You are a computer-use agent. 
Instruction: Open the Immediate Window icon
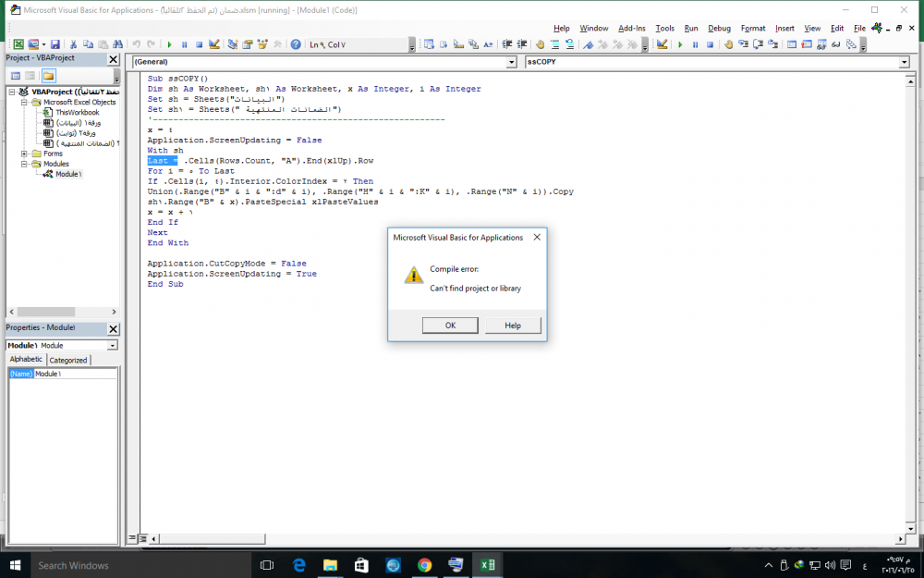pos(806,44)
